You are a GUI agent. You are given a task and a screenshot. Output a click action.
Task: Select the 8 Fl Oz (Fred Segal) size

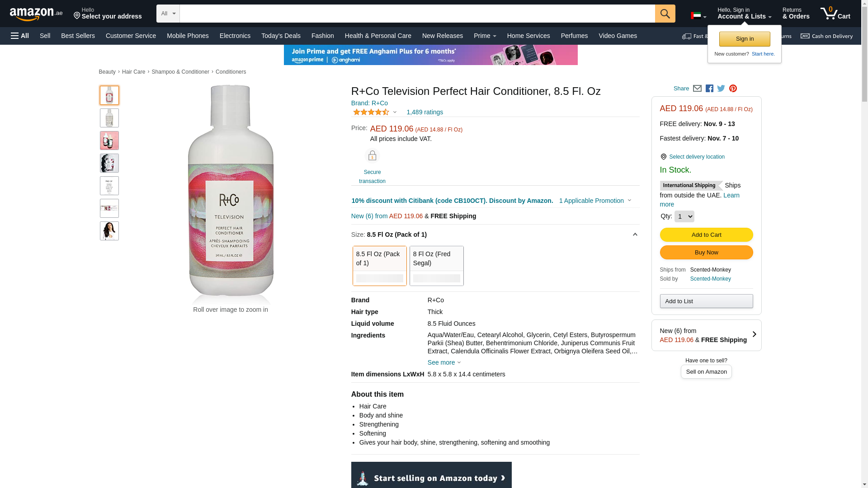(436, 266)
